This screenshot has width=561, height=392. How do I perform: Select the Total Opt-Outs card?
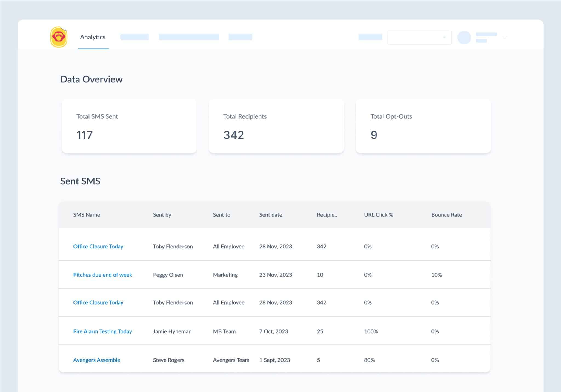423,126
